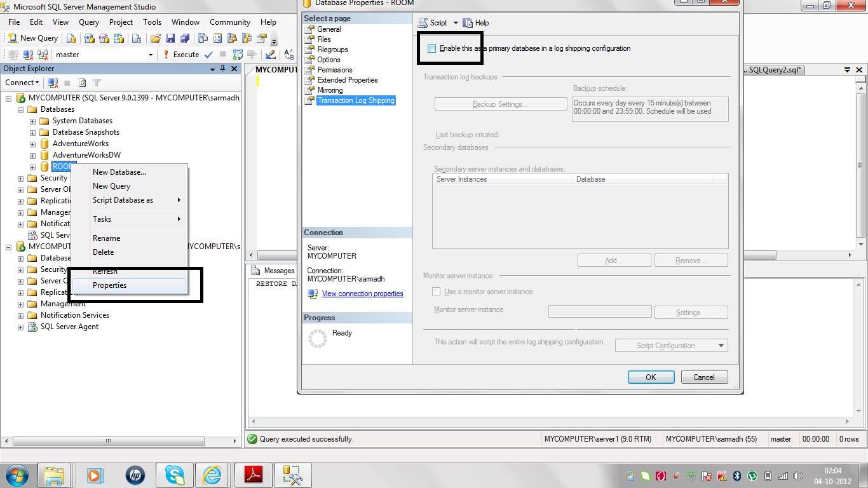Open the Script Configuration dropdown
Screen dimensions: 868x488
(671, 346)
